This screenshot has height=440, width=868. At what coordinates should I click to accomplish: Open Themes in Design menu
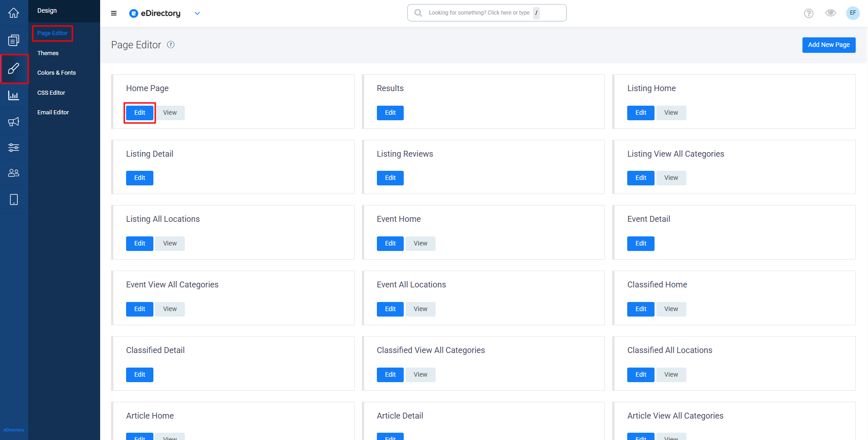tap(48, 53)
